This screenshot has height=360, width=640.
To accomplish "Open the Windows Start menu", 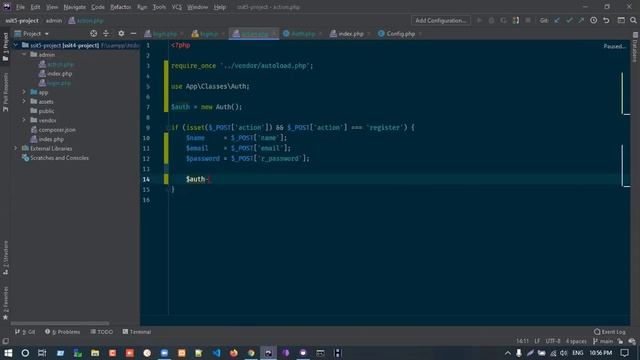I will (x=8, y=353).
